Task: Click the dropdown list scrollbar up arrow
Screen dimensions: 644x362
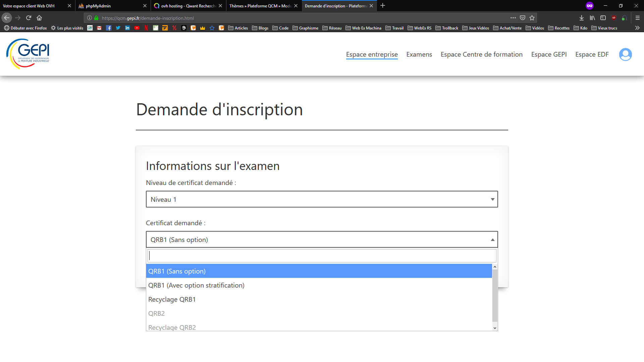Action: (495, 267)
